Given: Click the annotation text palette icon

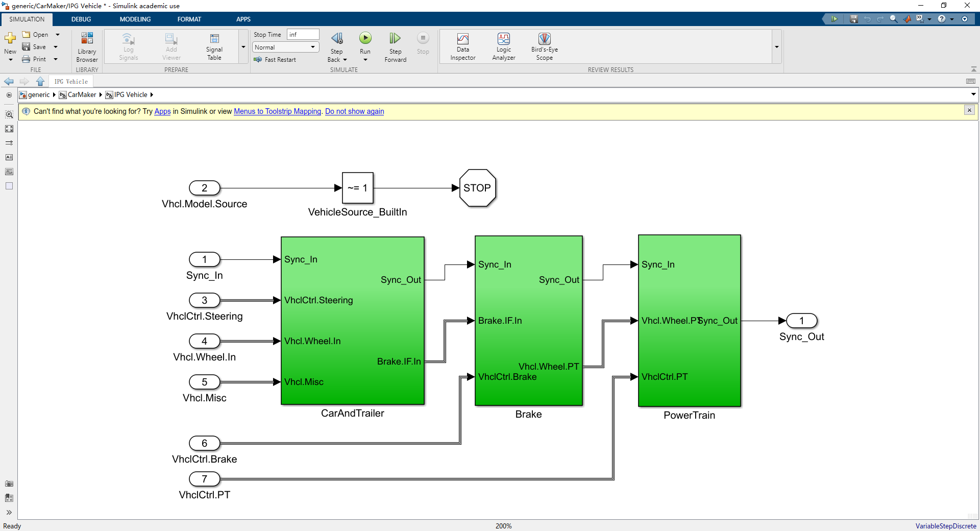Looking at the screenshot, I should coord(9,157).
